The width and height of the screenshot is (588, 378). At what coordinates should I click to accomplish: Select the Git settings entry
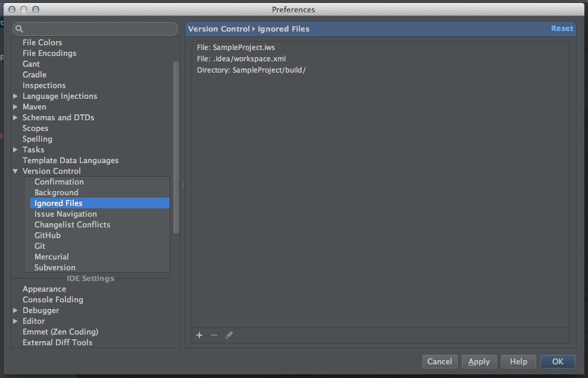[40, 246]
